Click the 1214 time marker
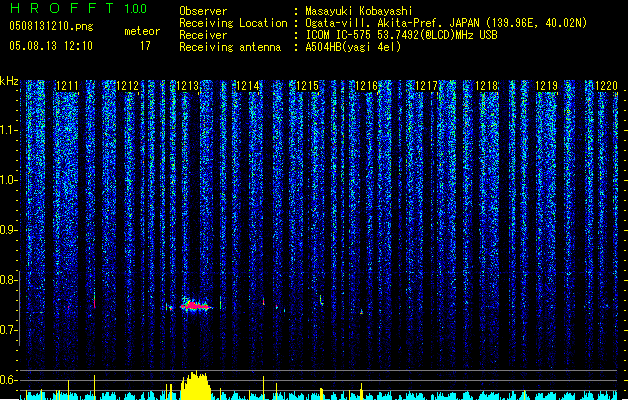 248,86
